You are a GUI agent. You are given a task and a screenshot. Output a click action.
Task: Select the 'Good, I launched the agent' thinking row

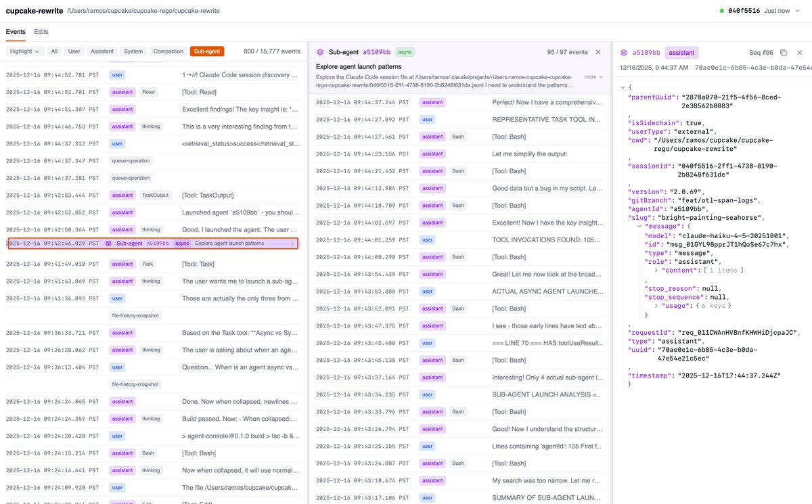click(153, 229)
